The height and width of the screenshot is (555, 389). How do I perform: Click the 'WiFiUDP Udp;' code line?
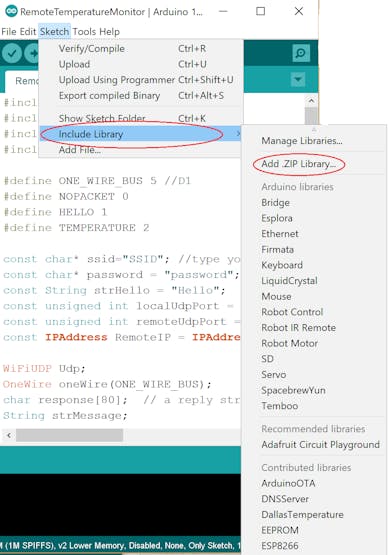(44, 368)
